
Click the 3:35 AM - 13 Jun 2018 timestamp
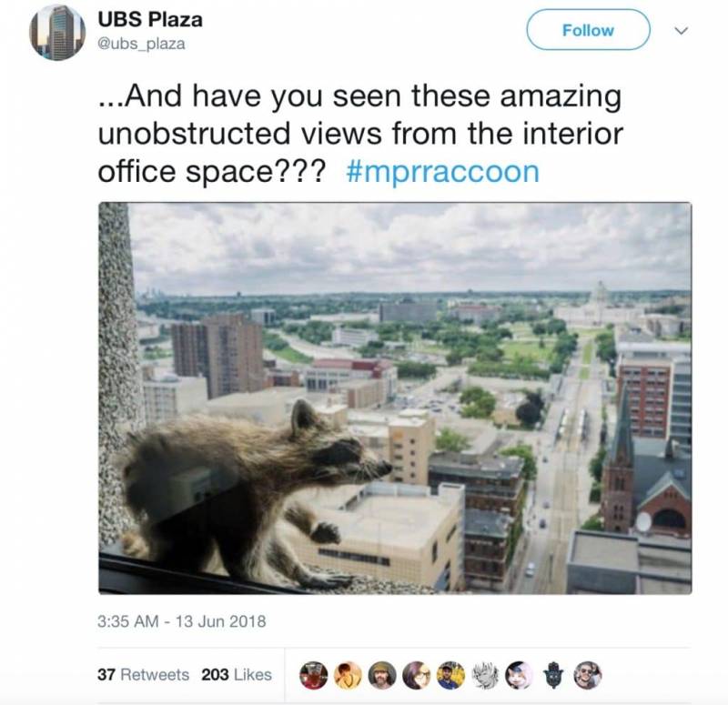pyautogui.click(x=181, y=621)
